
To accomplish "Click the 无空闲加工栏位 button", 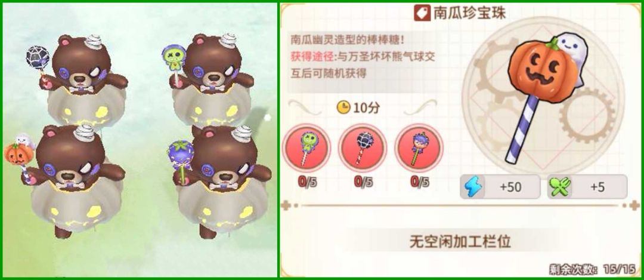I will [x=460, y=242].
